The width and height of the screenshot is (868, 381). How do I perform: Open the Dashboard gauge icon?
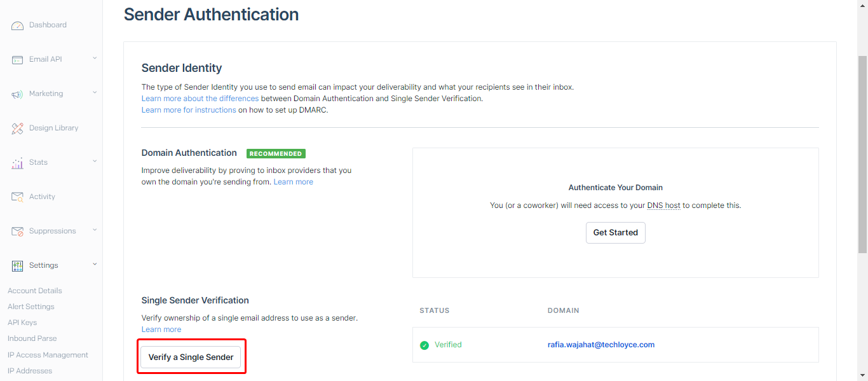17,25
